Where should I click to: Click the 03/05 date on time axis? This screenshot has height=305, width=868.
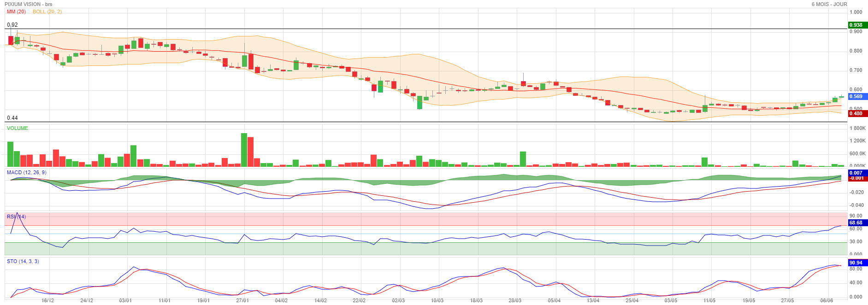(x=671, y=300)
